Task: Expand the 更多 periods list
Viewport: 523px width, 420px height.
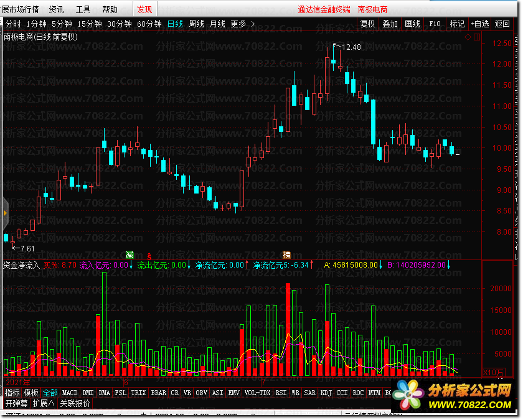Action: [x=242, y=24]
